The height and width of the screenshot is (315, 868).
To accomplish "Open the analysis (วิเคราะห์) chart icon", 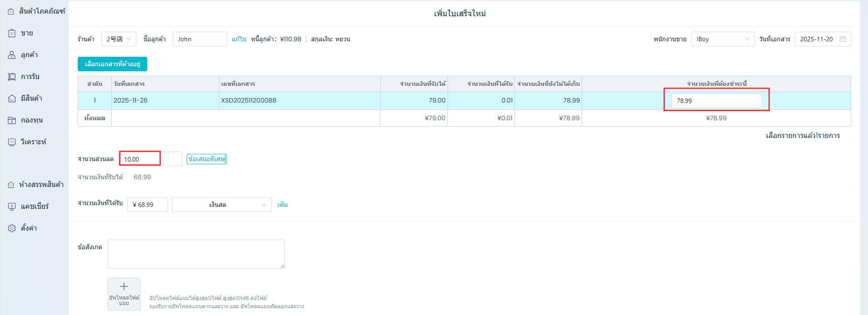I will click(12, 142).
